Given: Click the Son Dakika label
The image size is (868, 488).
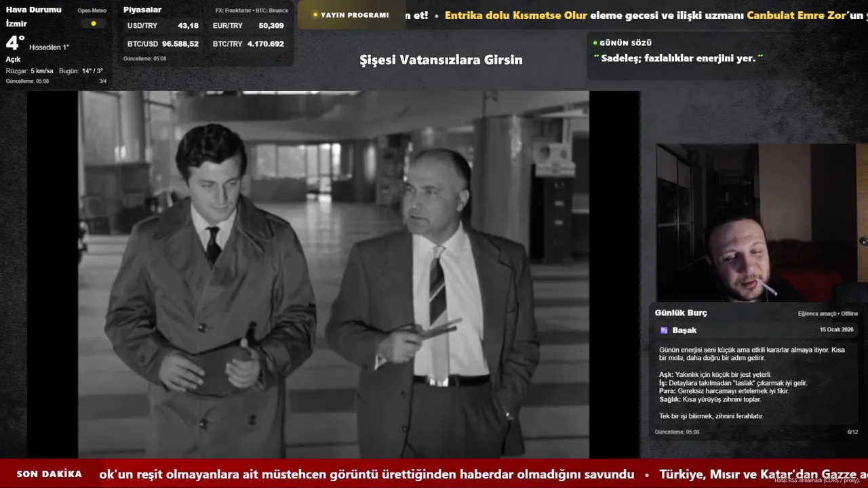Looking at the screenshot, I should click(50, 474).
